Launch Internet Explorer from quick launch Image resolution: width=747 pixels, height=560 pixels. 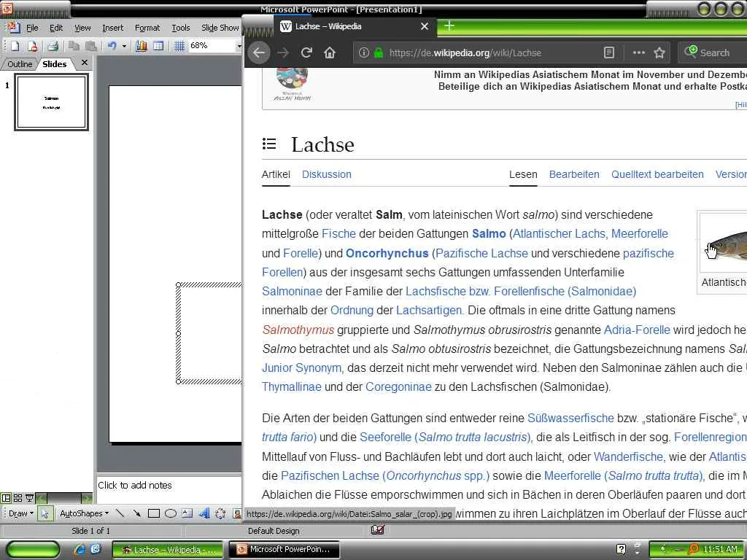coord(79,549)
